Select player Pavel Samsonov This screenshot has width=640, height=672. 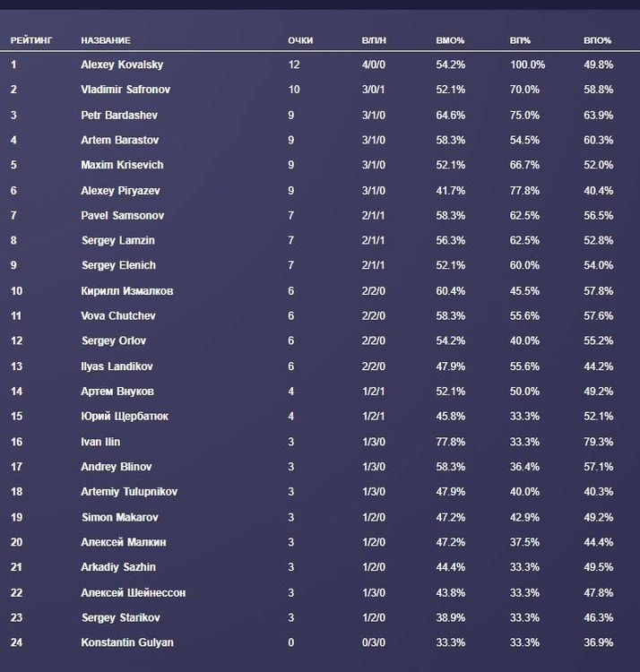[122, 215]
